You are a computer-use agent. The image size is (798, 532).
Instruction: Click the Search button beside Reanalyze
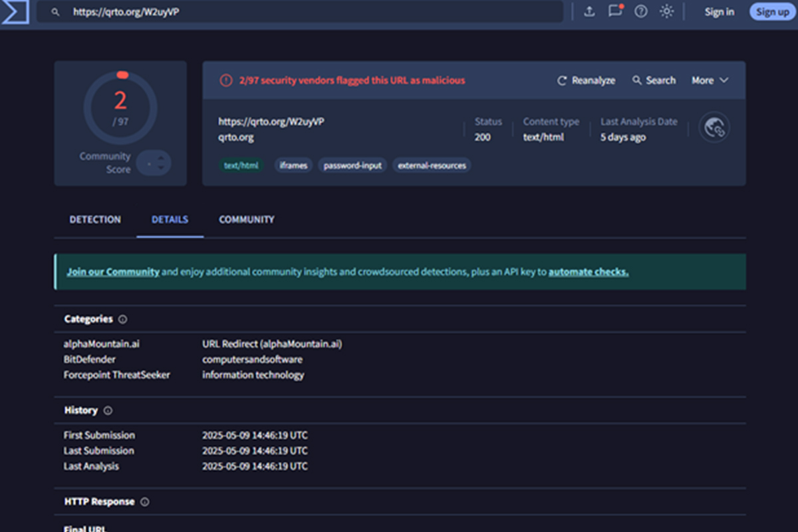(x=654, y=80)
